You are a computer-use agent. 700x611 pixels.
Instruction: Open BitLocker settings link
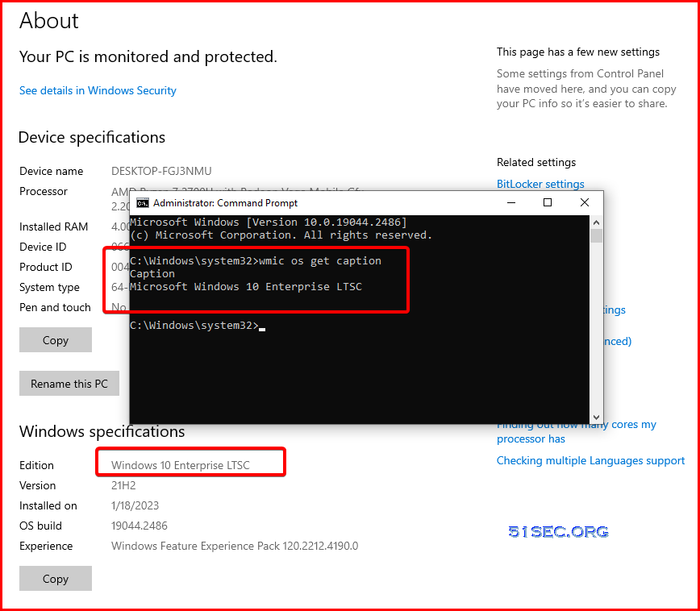[540, 184]
